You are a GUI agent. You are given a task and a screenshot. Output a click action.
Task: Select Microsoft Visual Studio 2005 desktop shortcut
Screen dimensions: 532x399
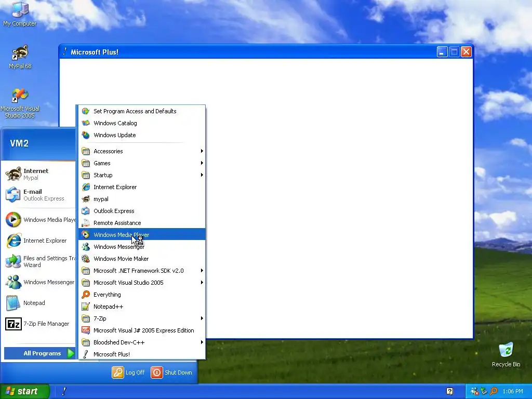point(20,103)
